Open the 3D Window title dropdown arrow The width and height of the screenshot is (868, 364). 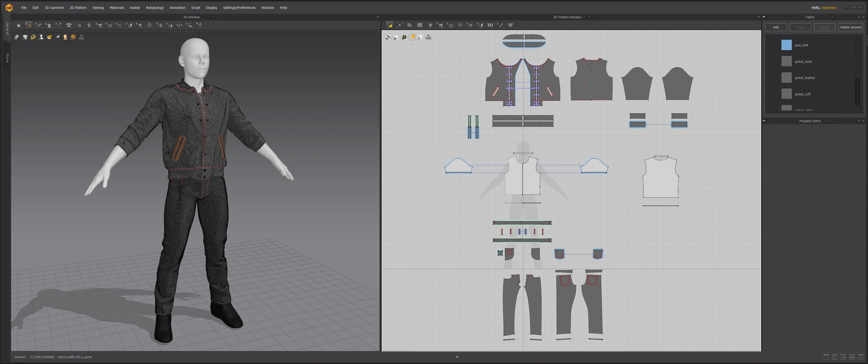(213, 17)
